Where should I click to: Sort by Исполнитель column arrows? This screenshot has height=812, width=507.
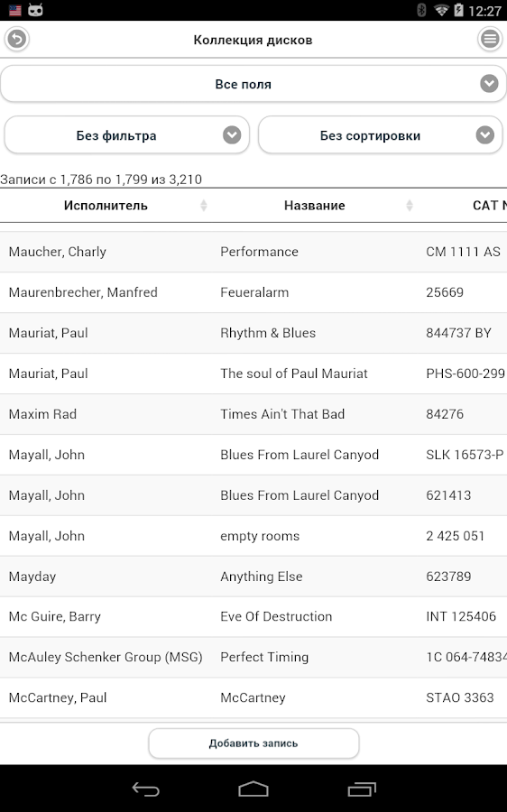(x=204, y=206)
